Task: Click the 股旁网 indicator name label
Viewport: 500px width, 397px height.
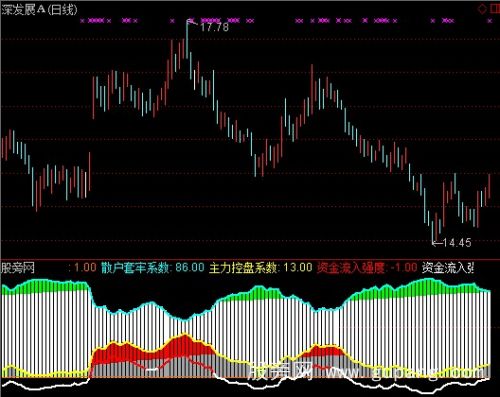Action: 18,268
